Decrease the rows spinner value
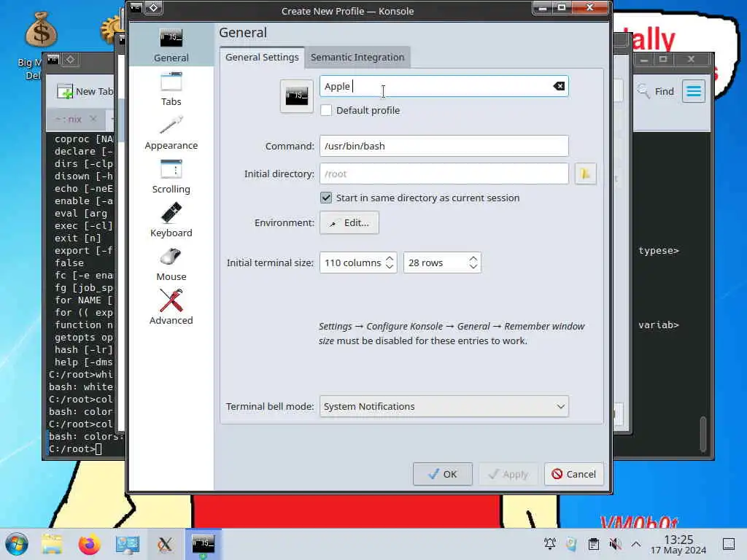The height and width of the screenshot is (560, 747). coord(473,267)
